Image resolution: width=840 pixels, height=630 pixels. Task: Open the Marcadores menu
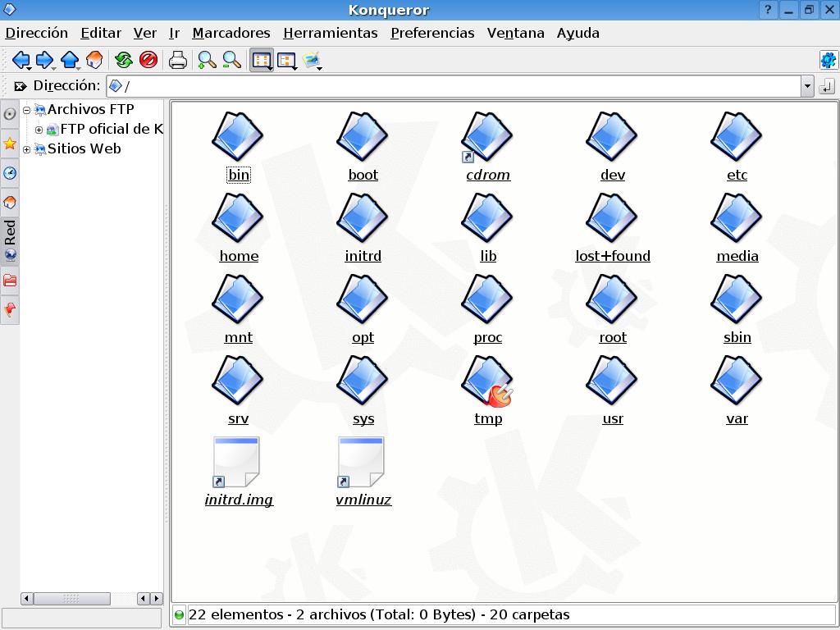(x=231, y=33)
